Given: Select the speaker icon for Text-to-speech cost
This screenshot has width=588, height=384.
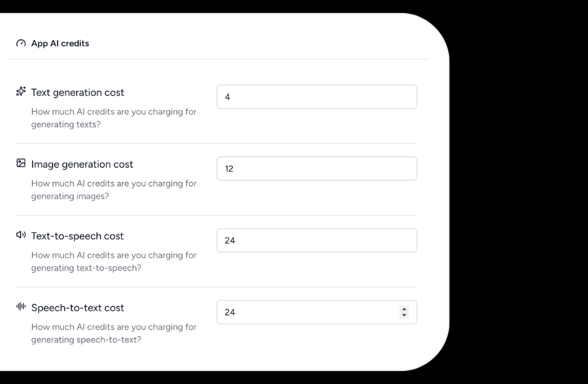Looking at the screenshot, I should tap(20, 235).
